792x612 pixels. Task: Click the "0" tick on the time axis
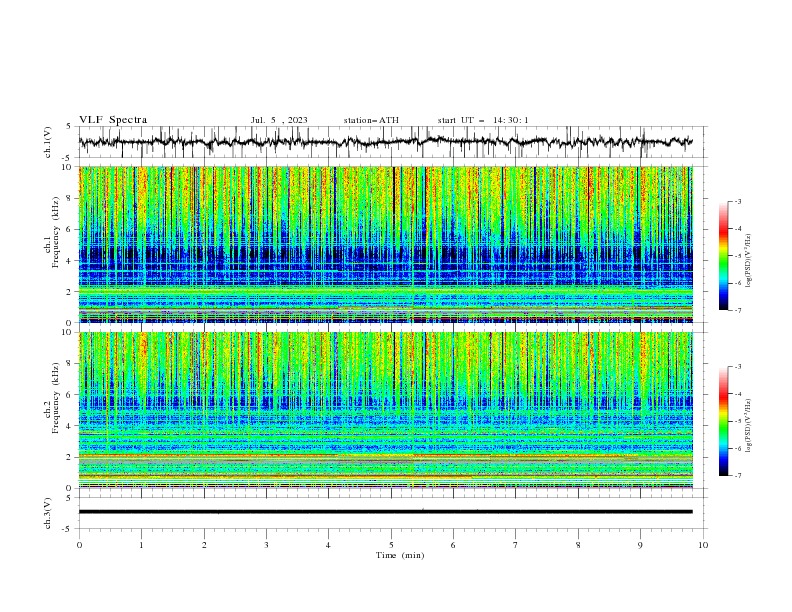coord(79,545)
